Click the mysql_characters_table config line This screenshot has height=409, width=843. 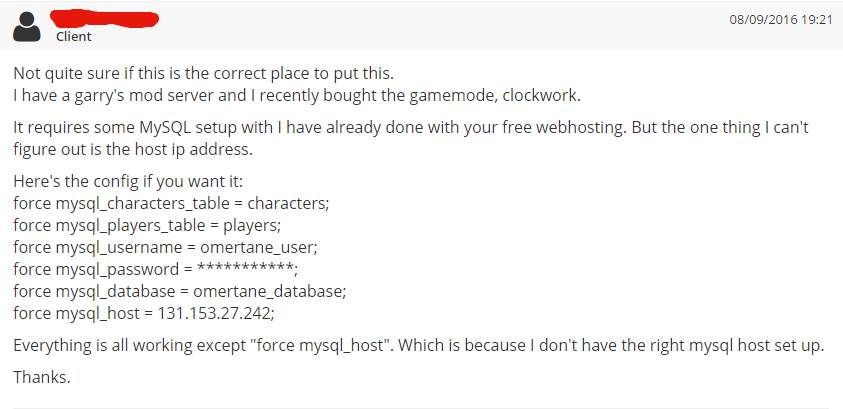pyautogui.click(x=171, y=204)
